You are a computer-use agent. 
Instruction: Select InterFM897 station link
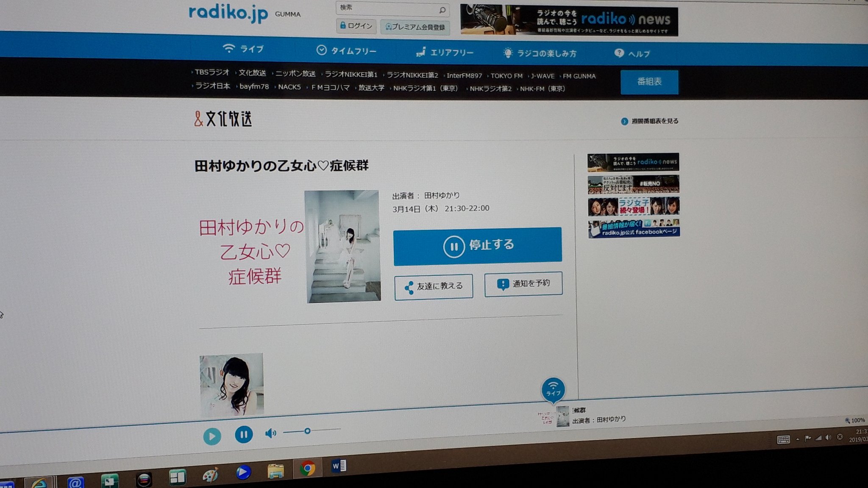464,76
